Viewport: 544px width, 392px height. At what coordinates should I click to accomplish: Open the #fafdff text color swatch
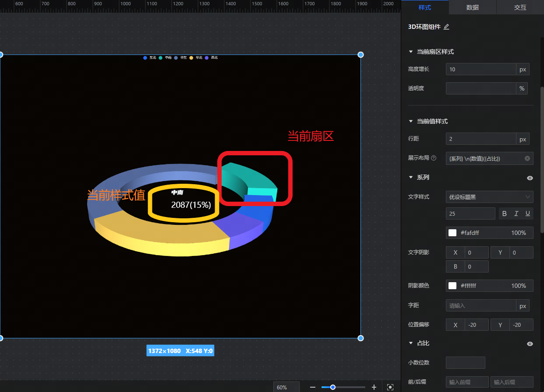(x=452, y=233)
